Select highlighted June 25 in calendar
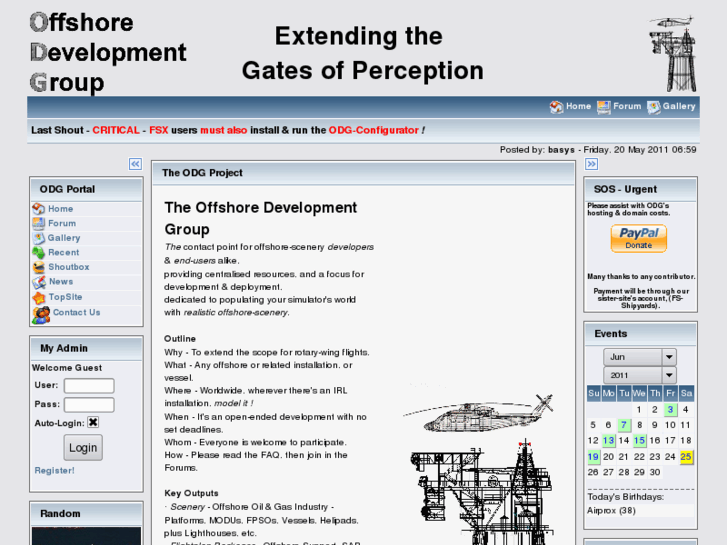 (686, 457)
